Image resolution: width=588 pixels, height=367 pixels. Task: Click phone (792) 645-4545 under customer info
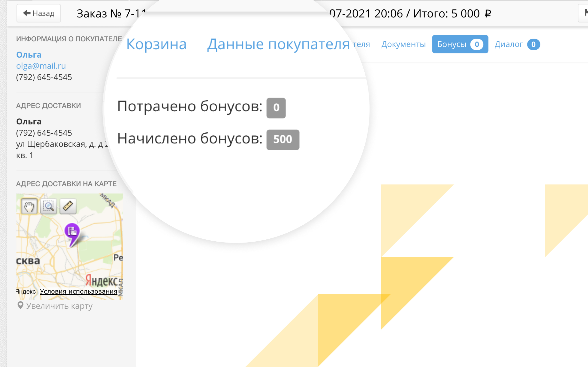click(x=44, y=77)
